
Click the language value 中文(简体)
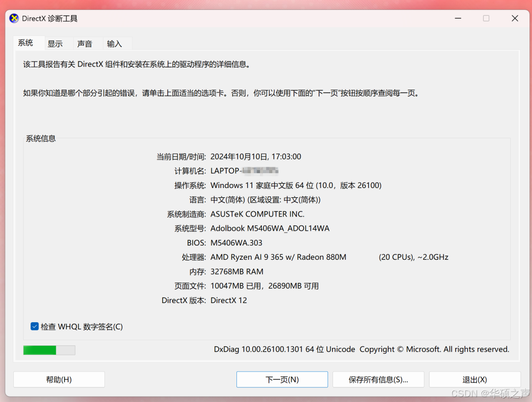pos(266,200)
